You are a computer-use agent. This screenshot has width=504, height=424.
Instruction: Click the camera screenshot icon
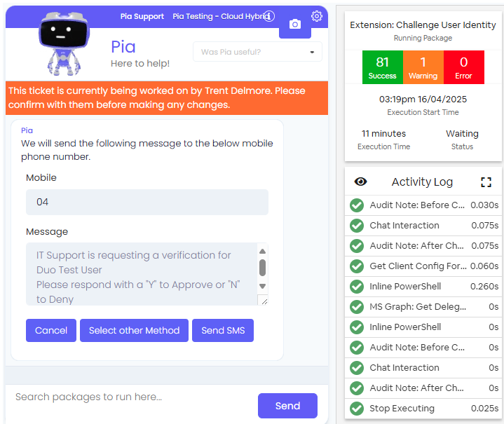[x=294, y=25]
